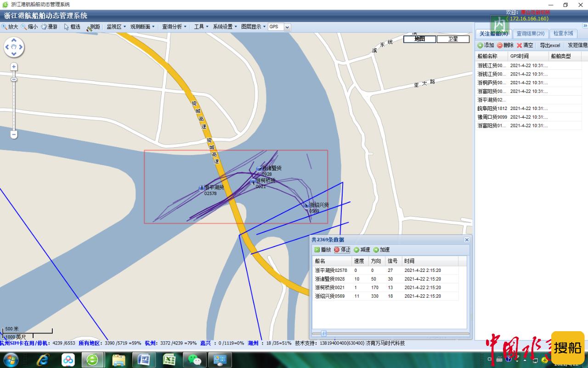Select 浙诸暨货0928 row in playback table

385,279
